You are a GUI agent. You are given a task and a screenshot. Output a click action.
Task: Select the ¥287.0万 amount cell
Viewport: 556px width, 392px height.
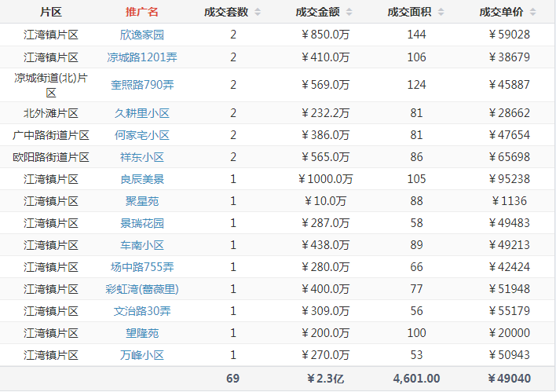coord(325,223)
